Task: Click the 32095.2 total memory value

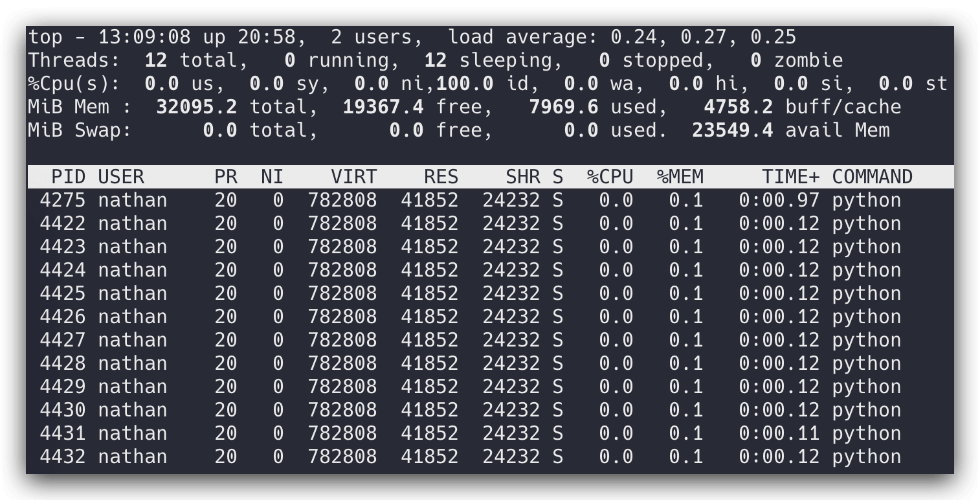Action: click(x=196, y=107)
